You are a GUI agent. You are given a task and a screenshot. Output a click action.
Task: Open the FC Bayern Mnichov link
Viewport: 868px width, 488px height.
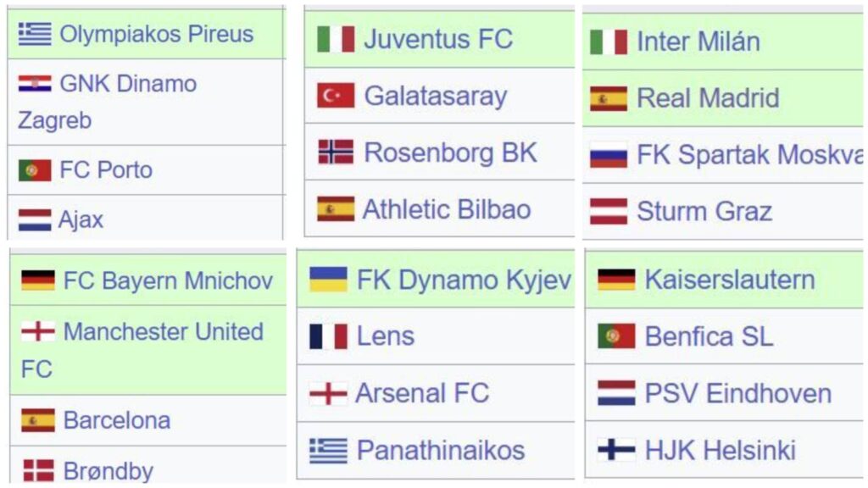pos(169,280)
